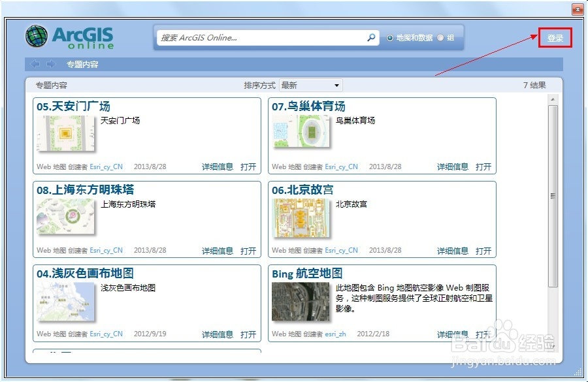Click the results list scrollbar thumb

pyautogui.click(x=553, y=196)
